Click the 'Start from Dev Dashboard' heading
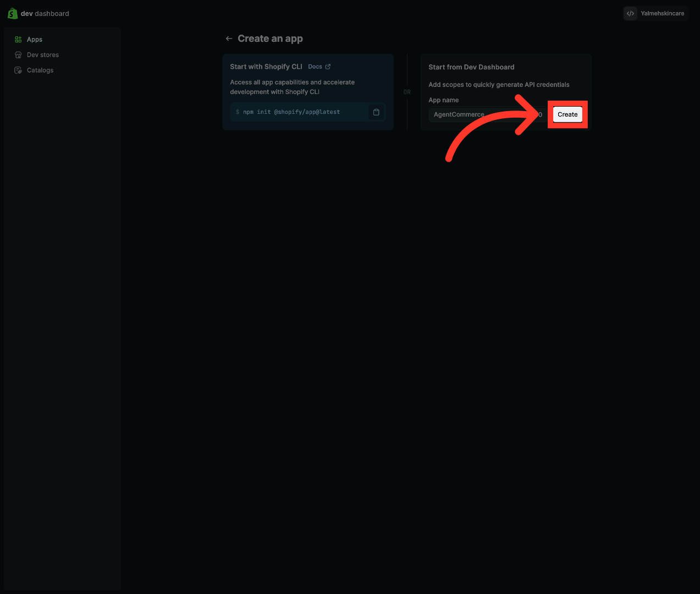This screenshot has width=700, height=594. pos(471,67)
